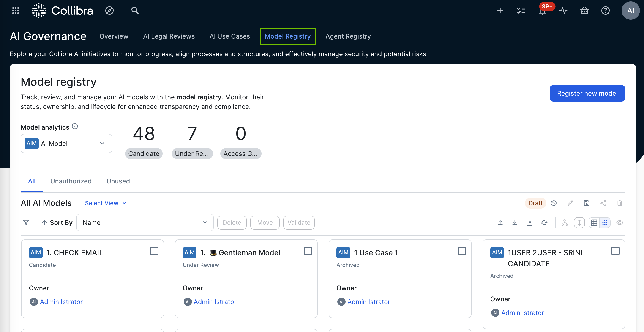644x332 pixels.
Task: Open the 1USER 2USER - SRINI CANDIDATE title
Action: (545, 258)
